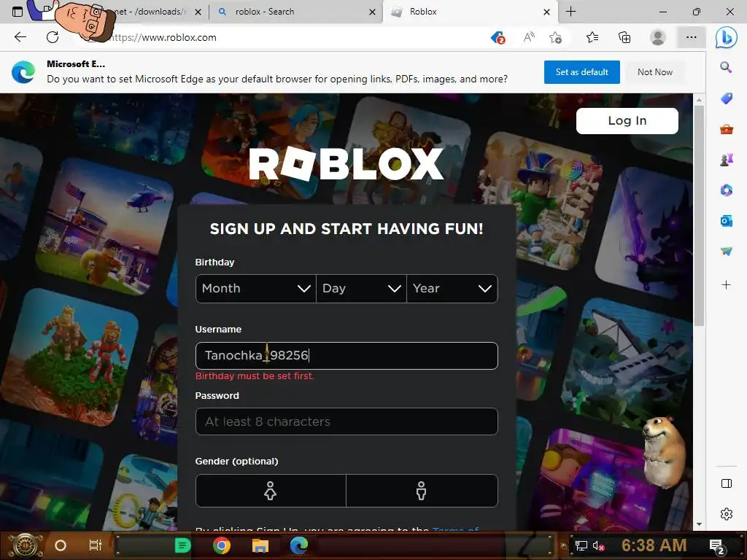Click the Log In button
The height and width of the screenshot is (560, 747).
[627, 120]
